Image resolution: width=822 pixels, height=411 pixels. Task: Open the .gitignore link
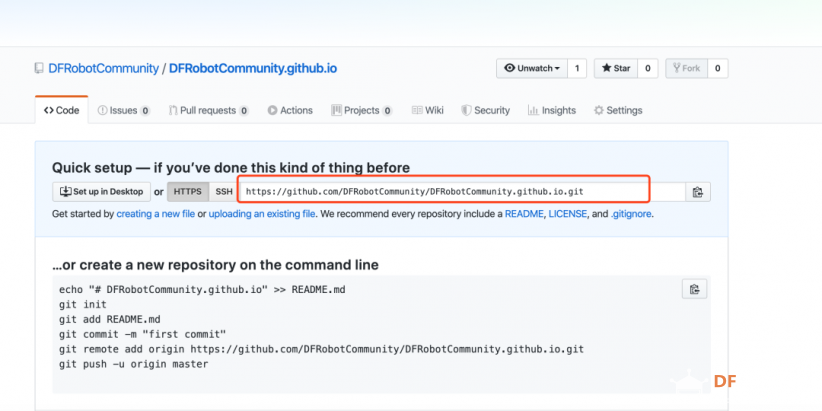(631, 214)
